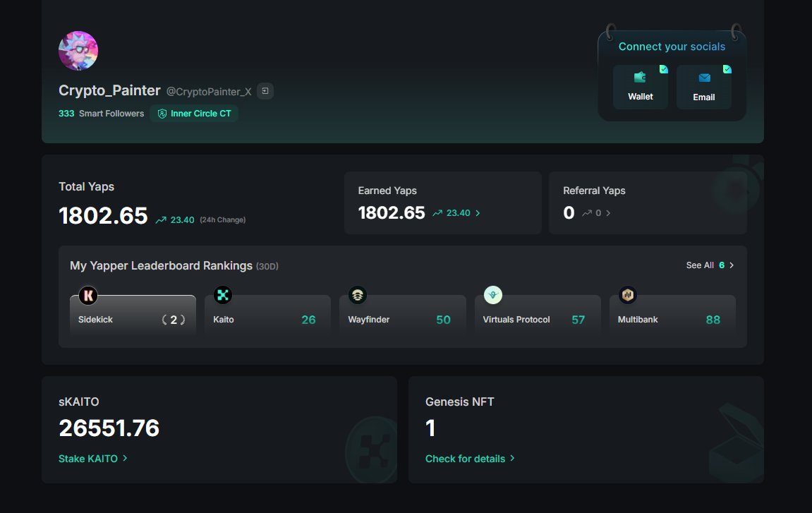This screenshot has height=513, width=812.
Task: Click the Wayfinder project logo icon
Action: 357,296
